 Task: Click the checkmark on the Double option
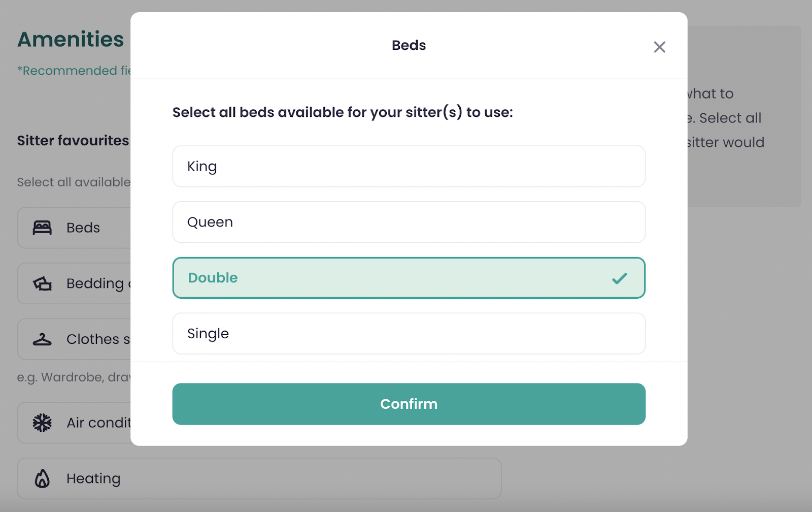point(619,278)
